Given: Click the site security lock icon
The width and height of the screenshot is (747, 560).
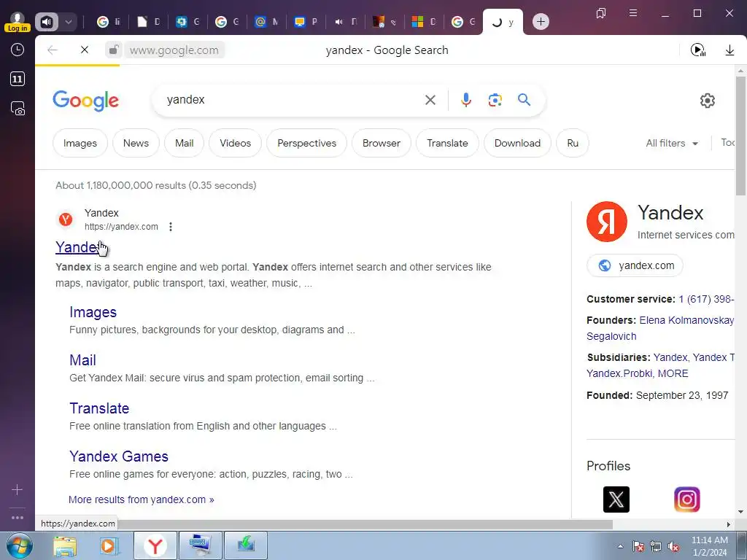Looking at the screenshot, I should pyautogui.click(x=113, y=50).
